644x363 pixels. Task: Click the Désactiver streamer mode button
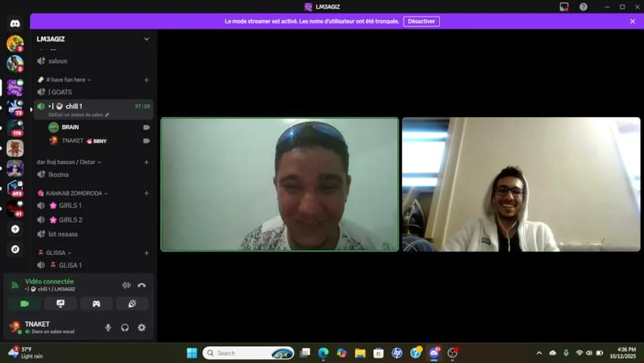tap(421, 21)
